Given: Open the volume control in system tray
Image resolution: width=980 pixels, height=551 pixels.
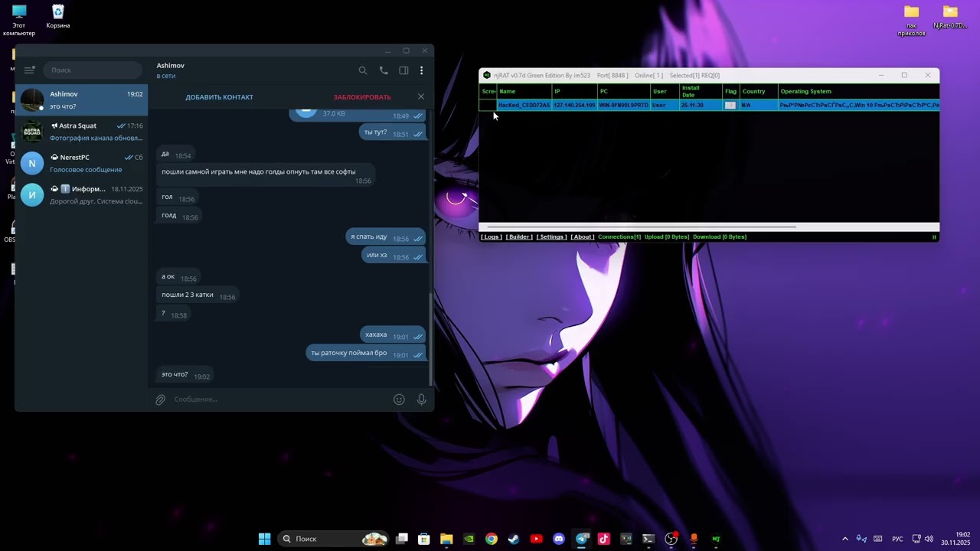Looking at the screenshot, I should (x=929, y=539).
